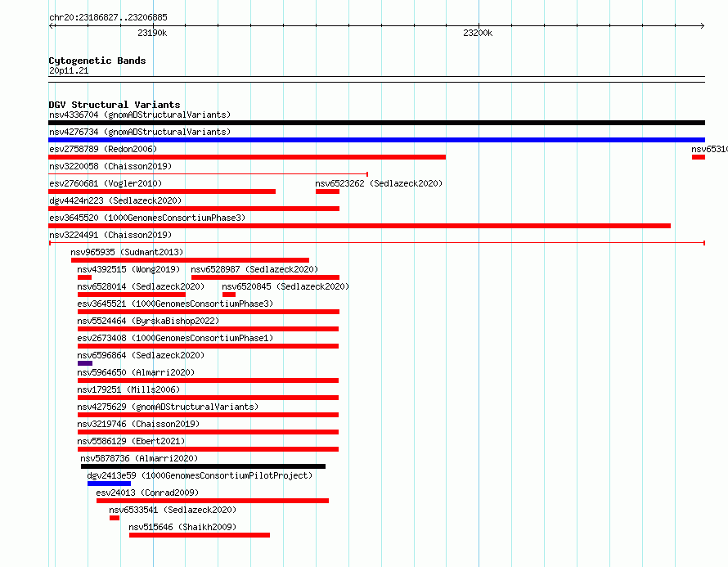Open the dgv4424n223 (Sedlazeck2020) label

tap(115, 200)
